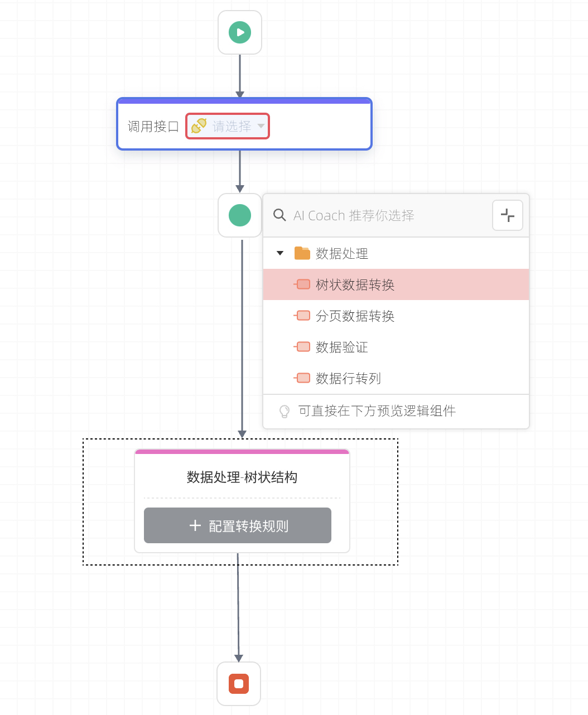Click the plus icon on 配置转换规则
588x715 pixels.
click(x=195, y=525)
